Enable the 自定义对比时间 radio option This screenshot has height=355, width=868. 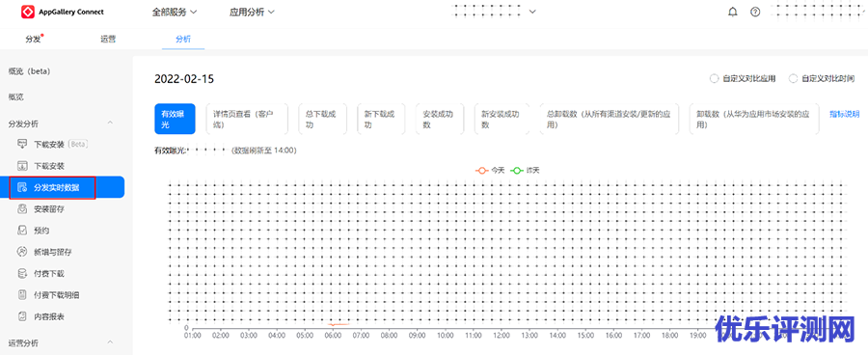pyautogui.click(x=794, y=79)
